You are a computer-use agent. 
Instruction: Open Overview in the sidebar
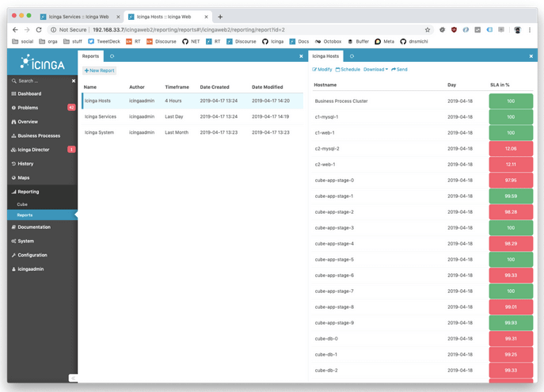[x=42, y=122]
